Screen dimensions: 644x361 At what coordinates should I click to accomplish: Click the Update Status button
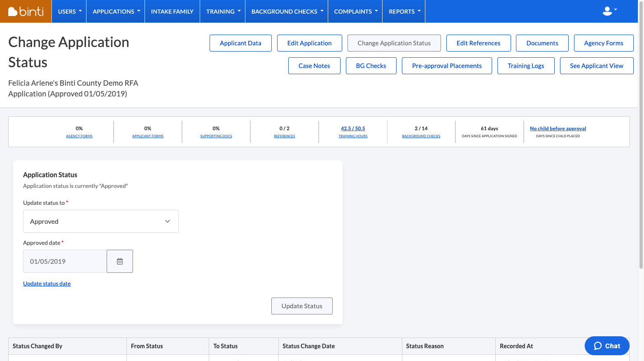302,306
